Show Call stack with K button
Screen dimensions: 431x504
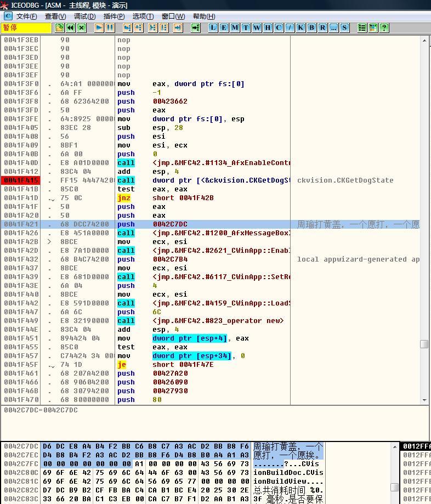coord(300,27)
